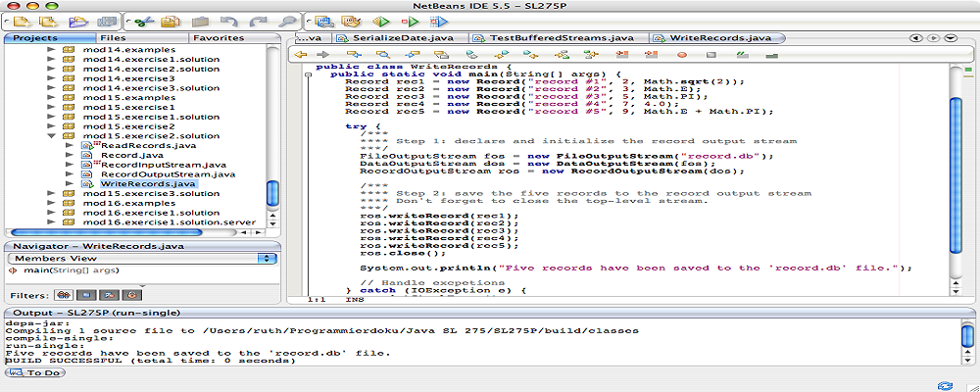Click the main method icon in Navigator
This screenshot has height=392, width=980.
pyautogui.click(x=13, y=270)
